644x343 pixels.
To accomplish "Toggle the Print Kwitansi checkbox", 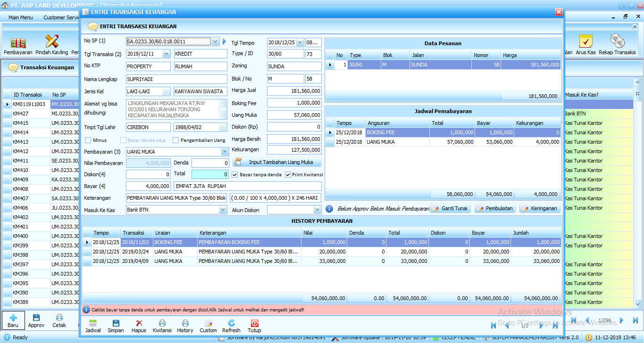I will [x=288, y=175].
